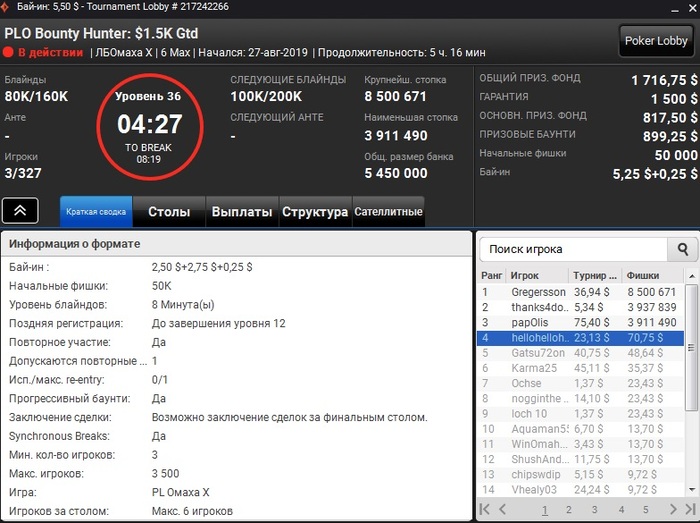
Task: Click the largest stack value 8 500 671
Action: pos(395,96)
